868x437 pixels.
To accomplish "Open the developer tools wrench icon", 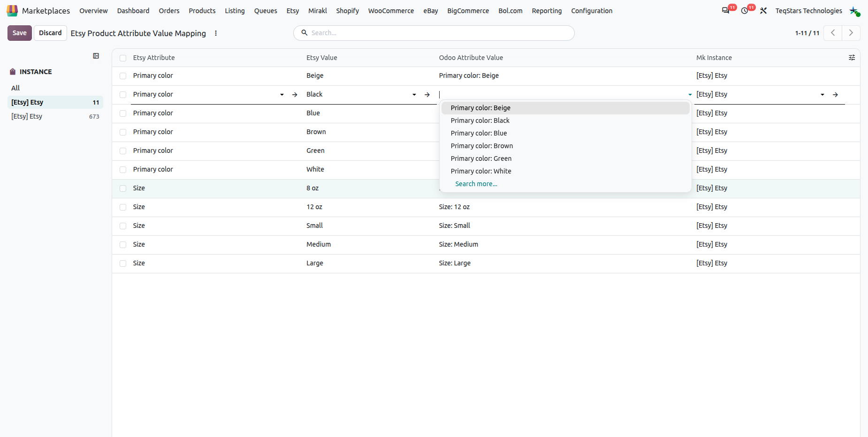I will pos(763,10).
